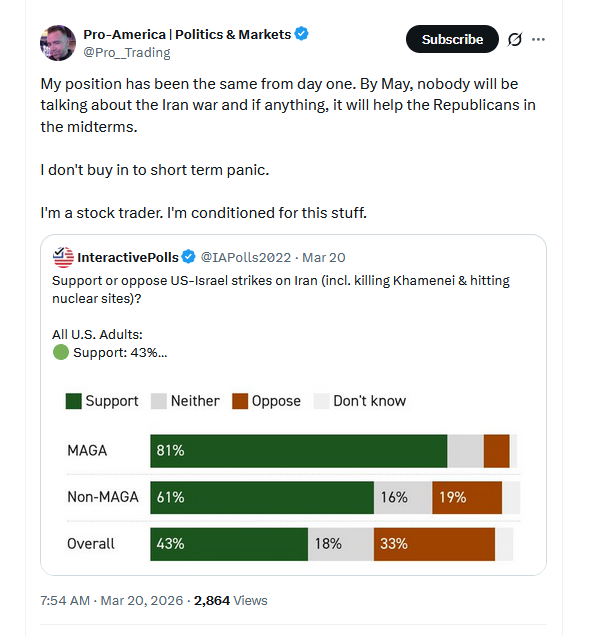Open the @IAPolls2022 handle
The width and height of the screenshot is (590, 636).
246,258
